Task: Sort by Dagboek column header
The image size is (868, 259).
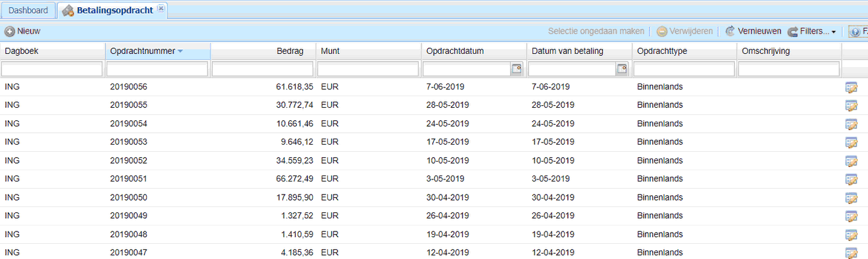Action: 53,51
